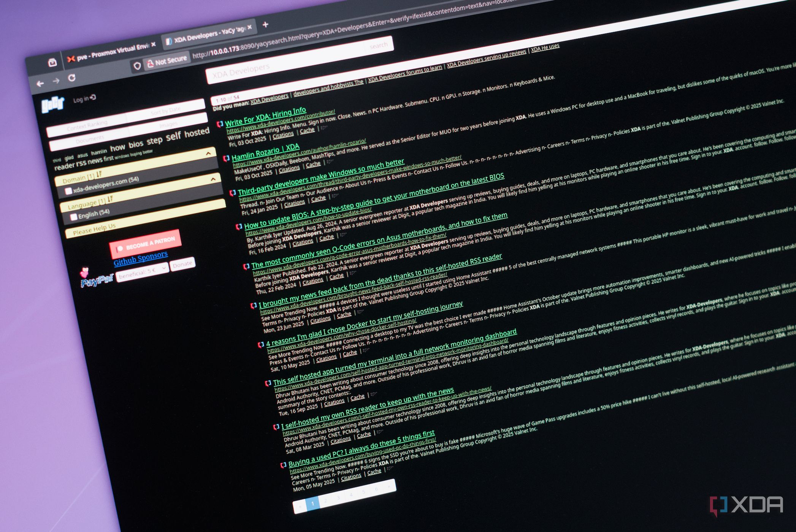The image size is (796, 532).
Task: Select Sort by Date tab
Action: [165, 111]
